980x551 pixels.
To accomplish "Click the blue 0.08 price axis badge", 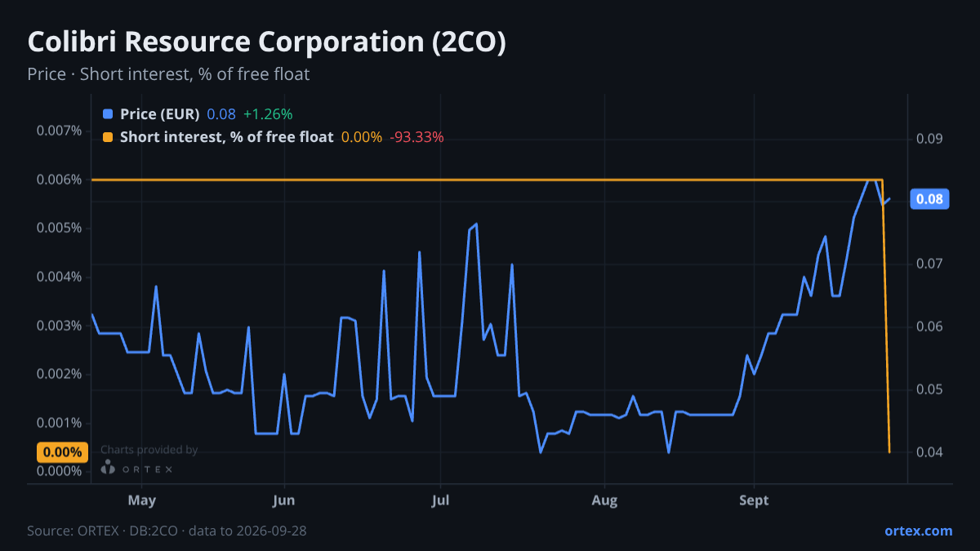I will [930, 198].
